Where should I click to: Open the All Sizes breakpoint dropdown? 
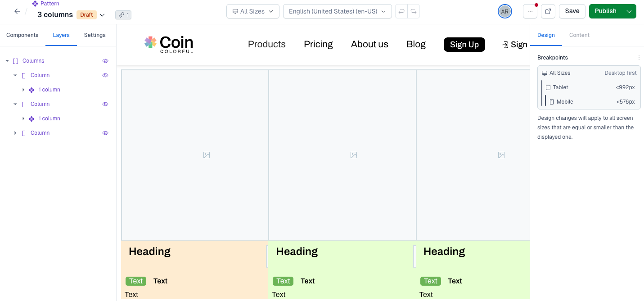click(252, 11)
